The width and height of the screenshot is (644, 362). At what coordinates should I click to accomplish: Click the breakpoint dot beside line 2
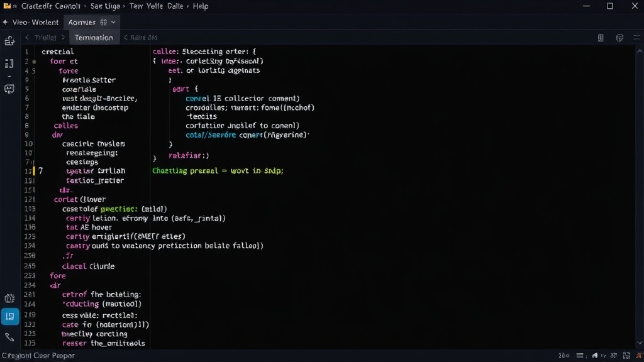34,62
